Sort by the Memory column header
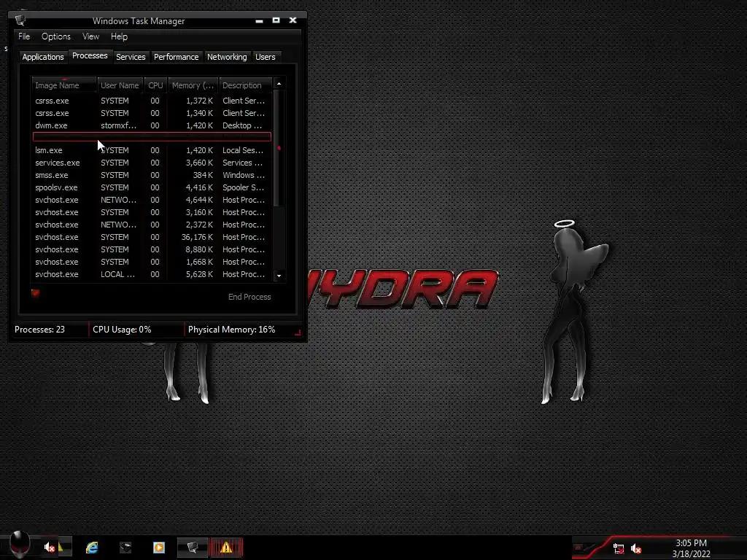 click(x=193, y=85)
